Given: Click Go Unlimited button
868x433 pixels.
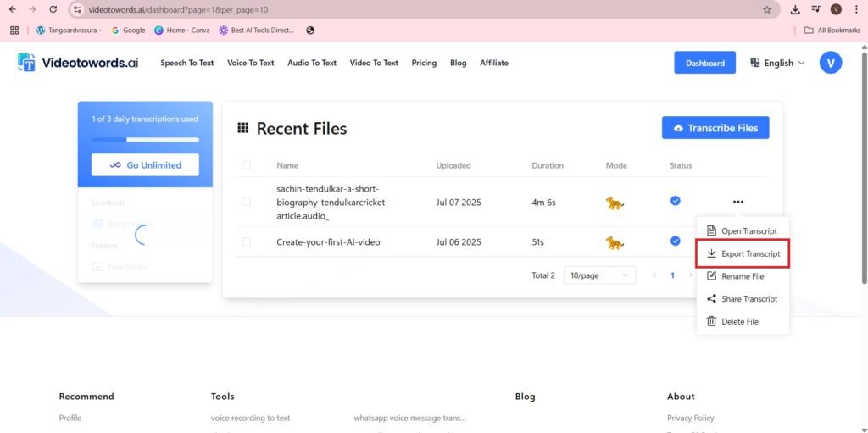Looking at the screenshot, I should (x=145, y=165).
